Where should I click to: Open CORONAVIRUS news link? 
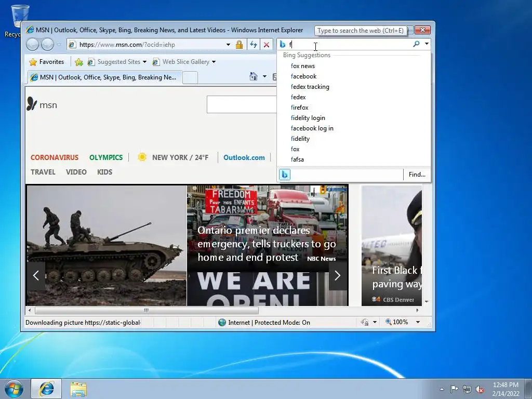54,157
